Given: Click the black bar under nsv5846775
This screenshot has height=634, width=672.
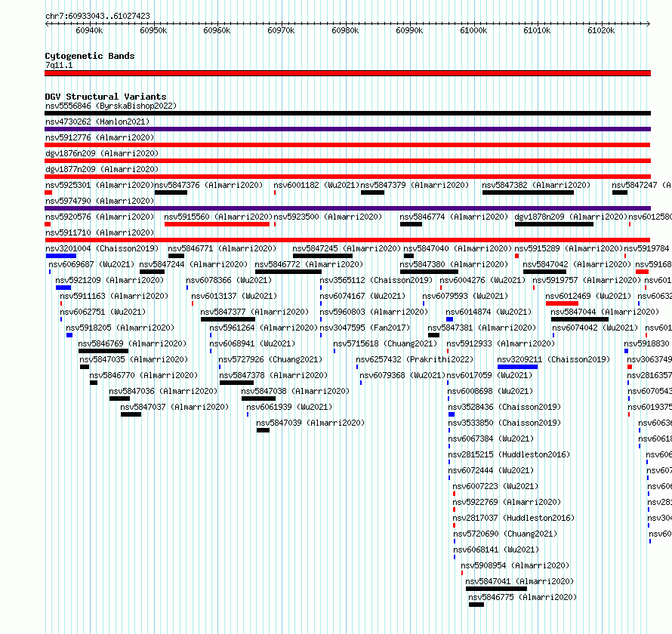Looking at the screenshot, I should point(476,605).
